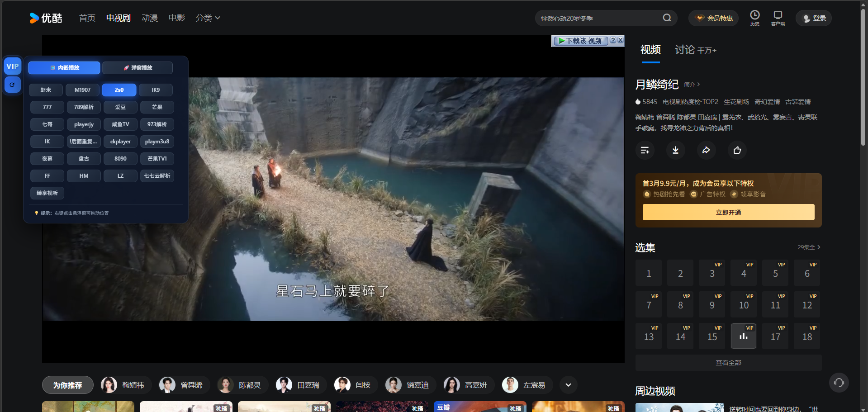Select currently playing episode 16
Image resolution: width=868 pixels, height=412 pixels.
(744, 336)
